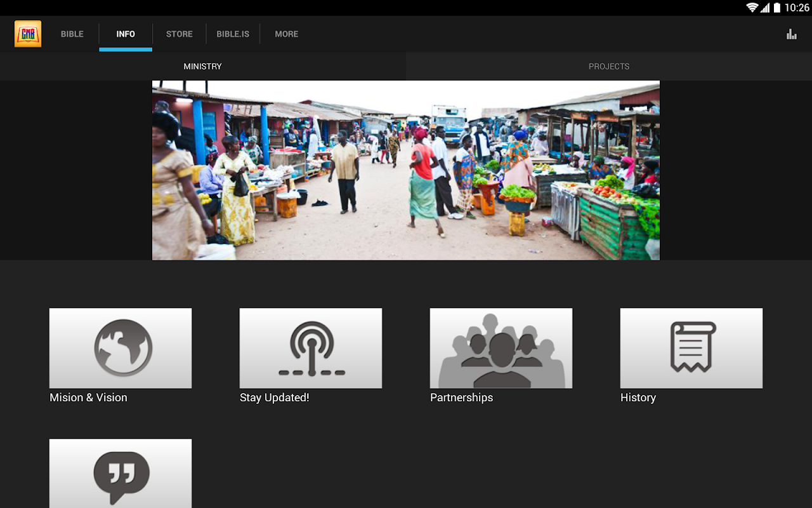The width and height of the screenshot is (812, 508).
Task: Tap the 10:26 clock
Action: click(x=797, y=8)
